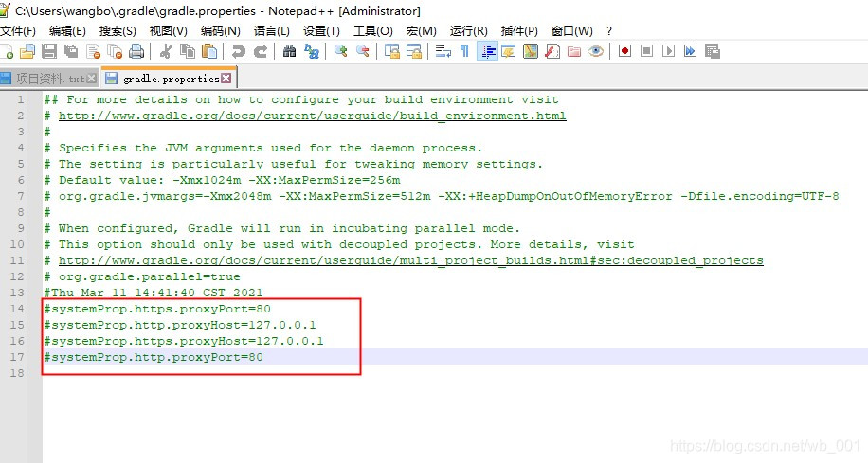
Task: Open the build_environment.html link on line 2
Action: coord(312,116)
